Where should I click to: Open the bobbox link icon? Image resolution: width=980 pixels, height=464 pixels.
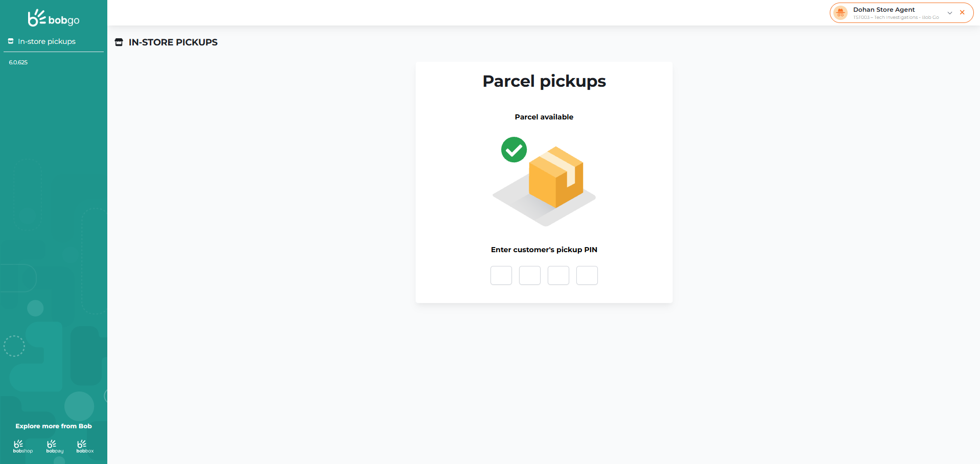click(85, 446)
